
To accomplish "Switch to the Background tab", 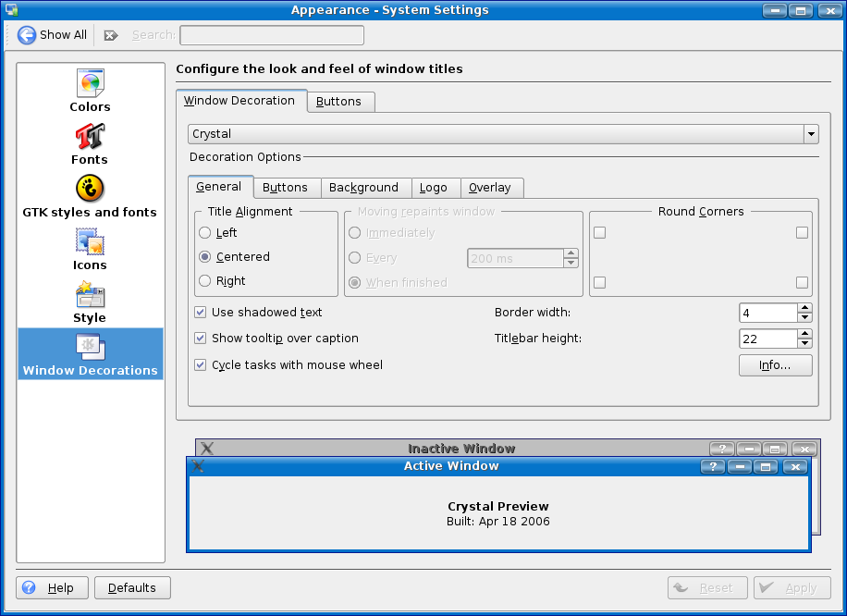I will point(363,188).
